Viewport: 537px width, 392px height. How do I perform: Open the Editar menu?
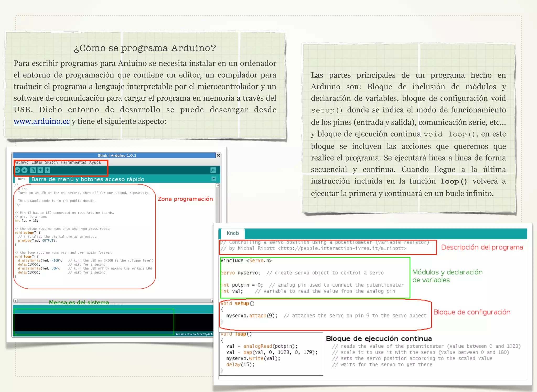click(x=37, y=162)
